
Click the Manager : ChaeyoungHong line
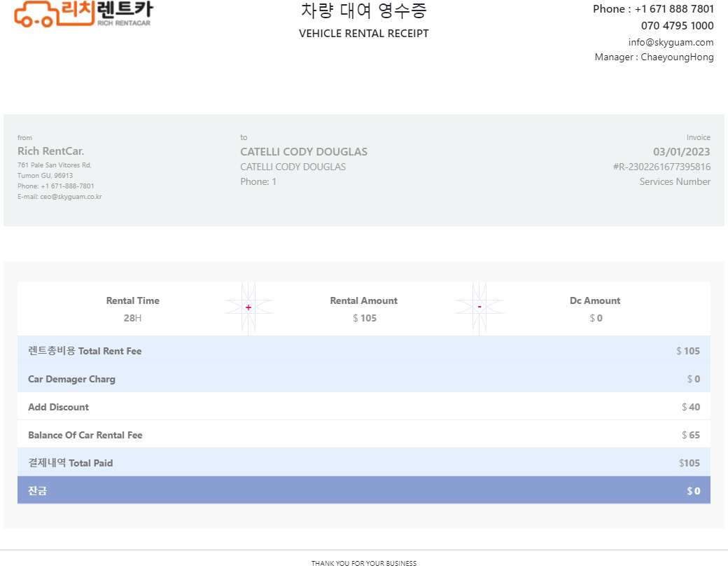(654, 57)
